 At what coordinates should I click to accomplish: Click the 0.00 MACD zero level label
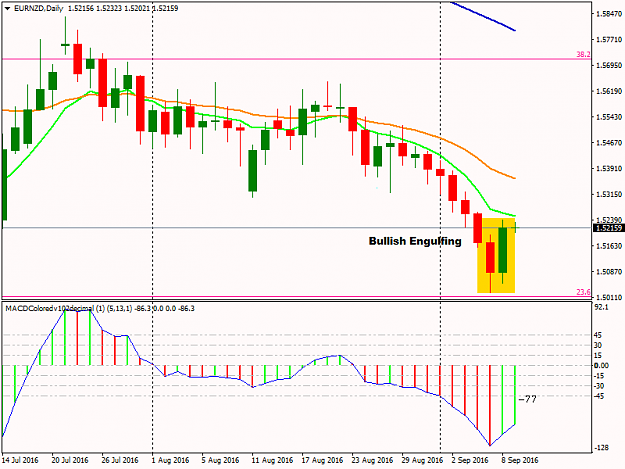pos(601,365)
